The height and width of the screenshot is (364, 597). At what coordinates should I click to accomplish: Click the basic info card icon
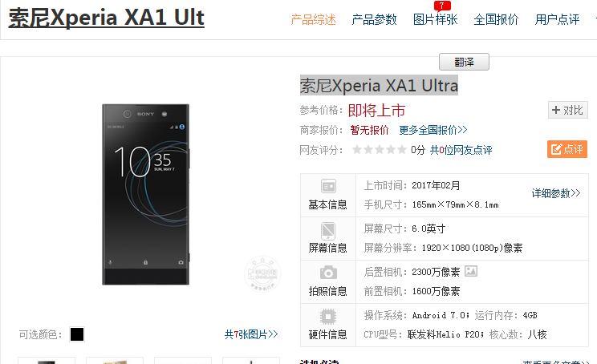[x=328, y=186]
